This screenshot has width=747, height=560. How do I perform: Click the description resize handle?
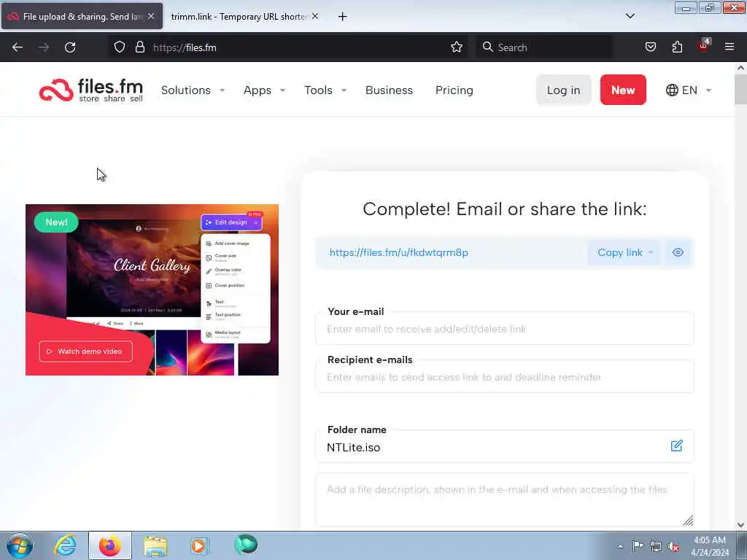688,521
